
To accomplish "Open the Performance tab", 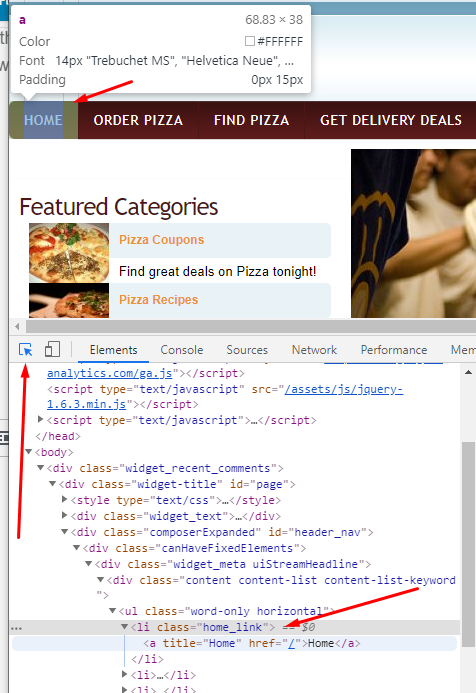I will tap(394, 350).
